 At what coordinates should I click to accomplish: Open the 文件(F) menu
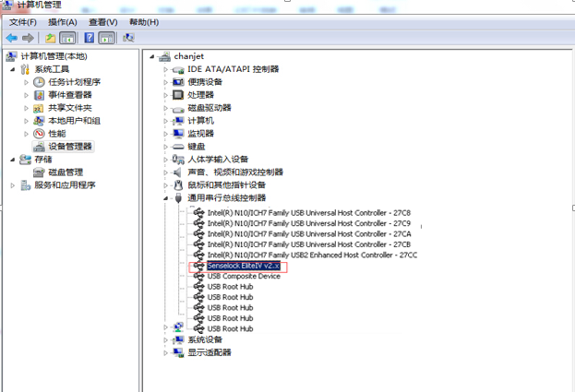coord(23,21)
